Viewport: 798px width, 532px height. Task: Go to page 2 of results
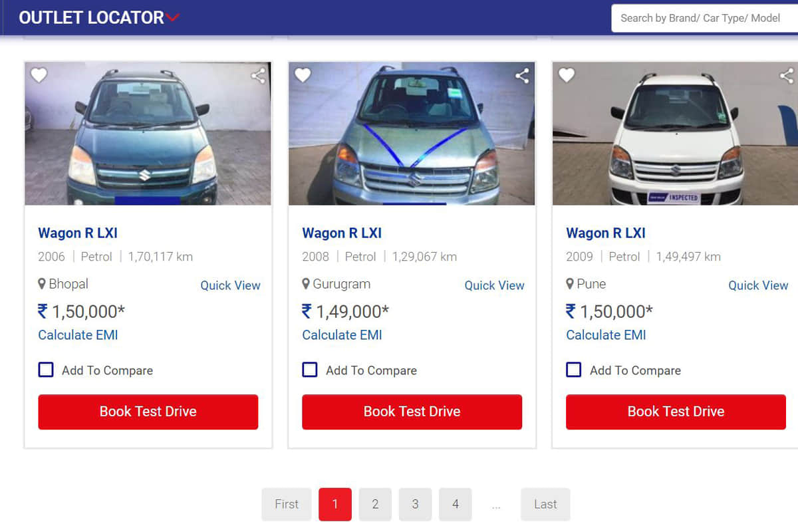coord(375,504)
